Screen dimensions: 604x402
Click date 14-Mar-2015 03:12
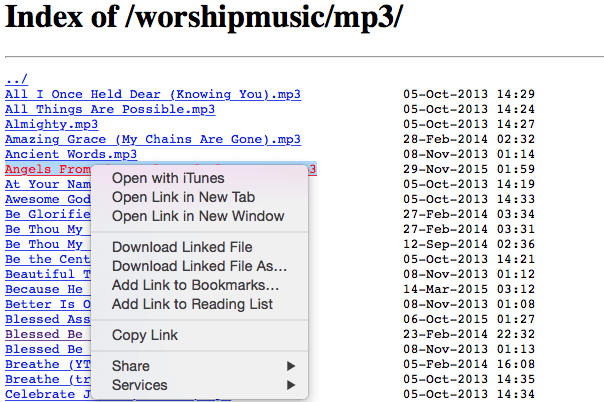pos(469,290)
